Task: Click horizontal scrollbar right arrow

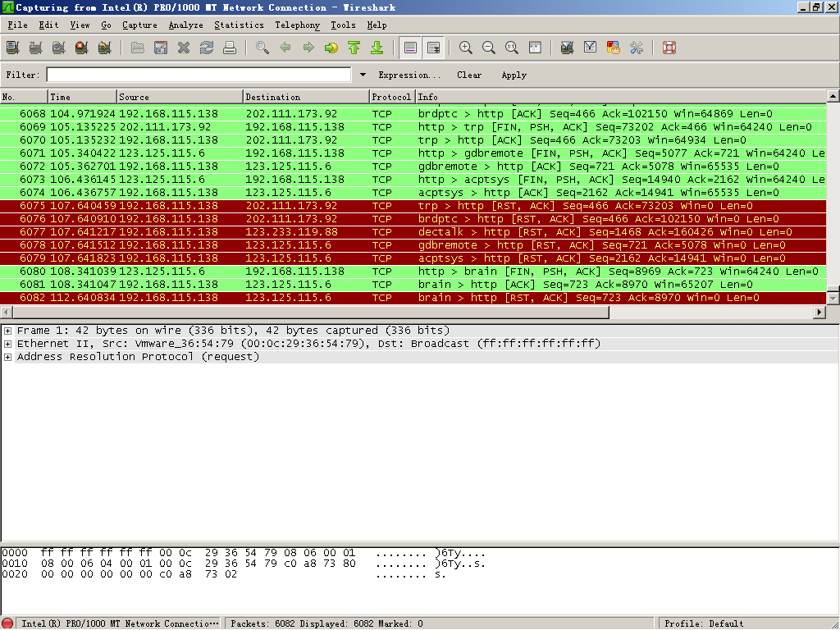Action: pos(819,312)
